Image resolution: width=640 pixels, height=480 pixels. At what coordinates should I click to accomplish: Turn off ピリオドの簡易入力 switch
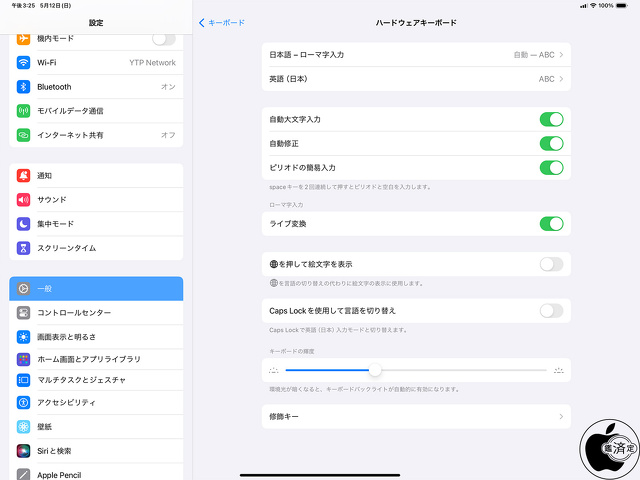(x=551, y=168)
